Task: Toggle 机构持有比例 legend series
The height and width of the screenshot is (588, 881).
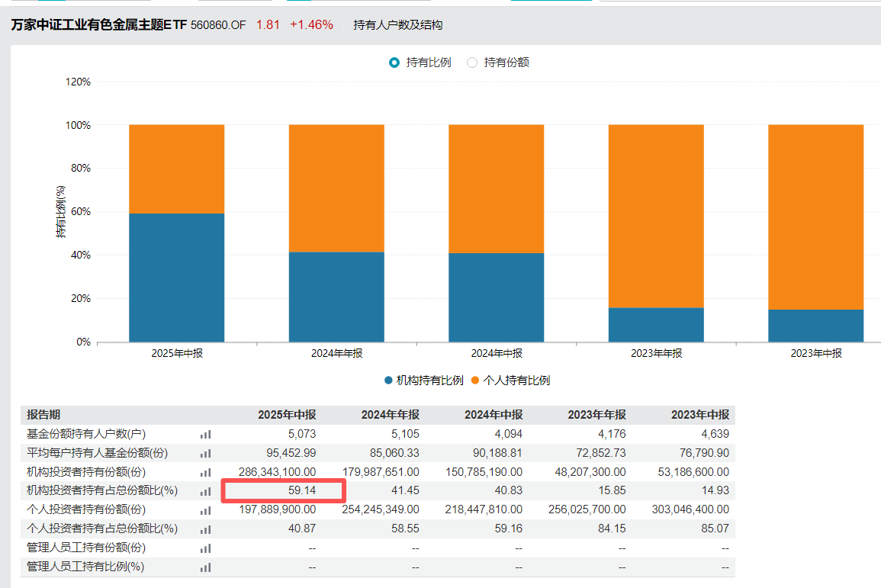Action: [424, 381]
